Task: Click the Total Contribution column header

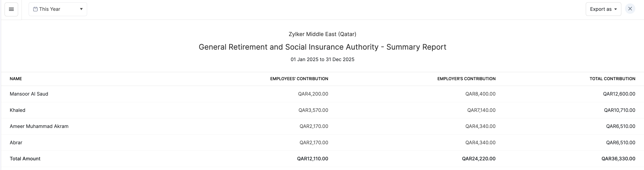Action: click(x=612, y=79)
